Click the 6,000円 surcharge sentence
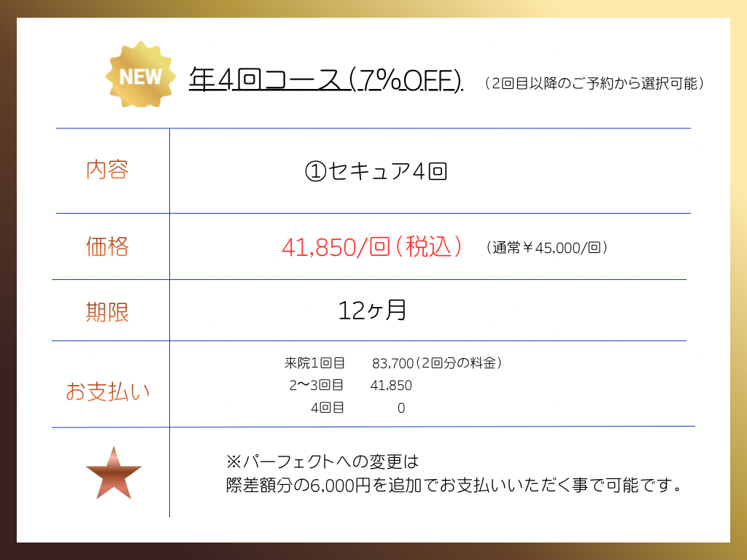The width and height of the screenshot is (747, 560). click(x=454, y=486)
